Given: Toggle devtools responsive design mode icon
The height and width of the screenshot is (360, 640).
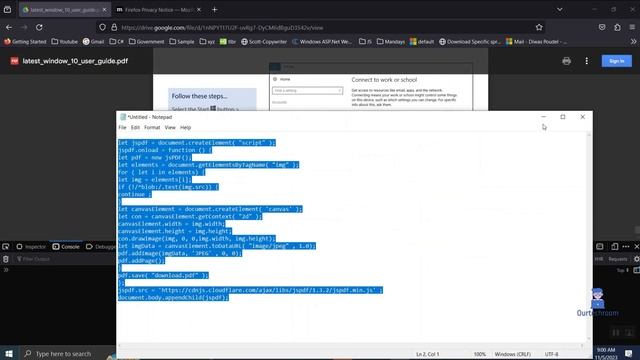Looking at the screenshot, I should [x=614, y=247].
